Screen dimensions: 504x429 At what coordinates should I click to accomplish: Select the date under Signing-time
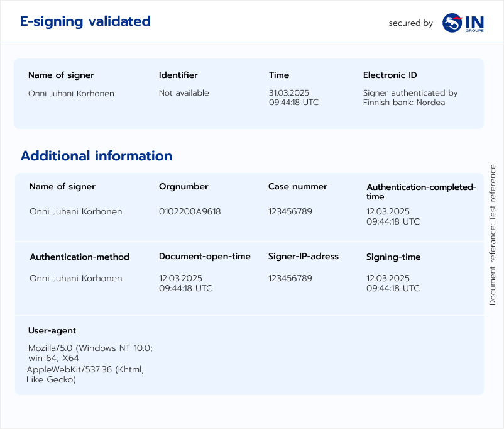tap(393, 283)
